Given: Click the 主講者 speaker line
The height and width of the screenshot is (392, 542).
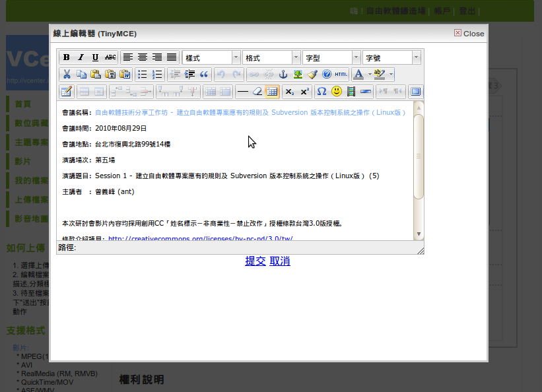Looking at the screenshot, I should point(98,192).
